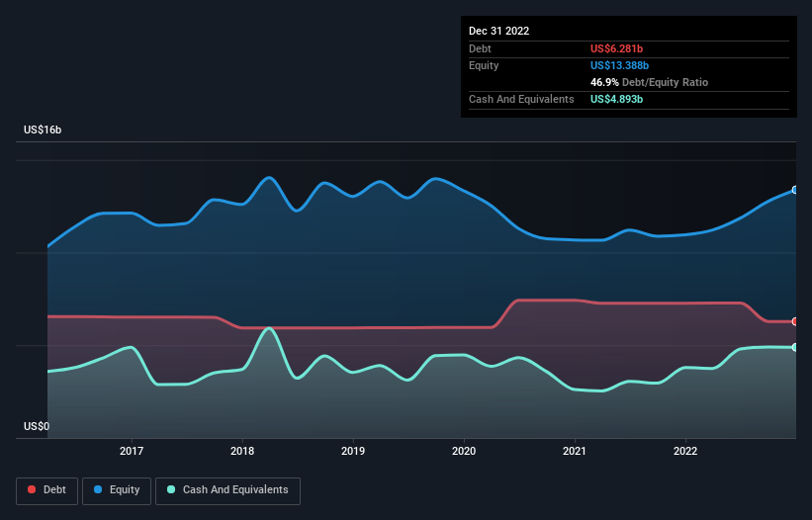Click the US$4.893b cash value
The height and width of the screenshot is (520, 812).
pos(617,99)
